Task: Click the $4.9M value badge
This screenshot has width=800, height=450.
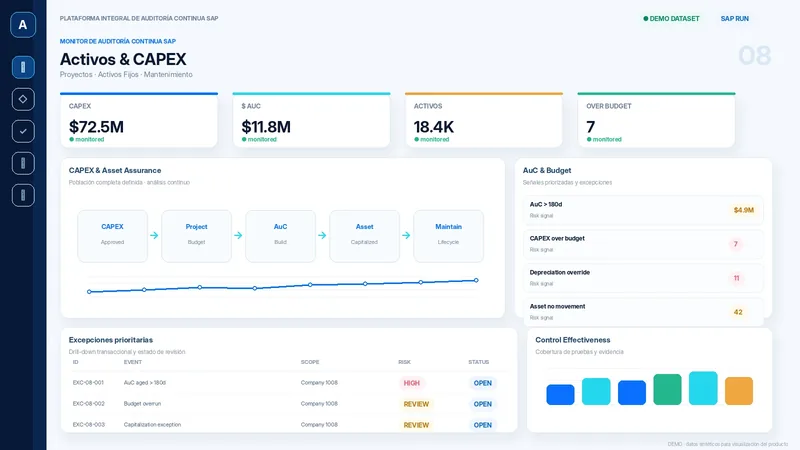Action: tap(743, 210)
